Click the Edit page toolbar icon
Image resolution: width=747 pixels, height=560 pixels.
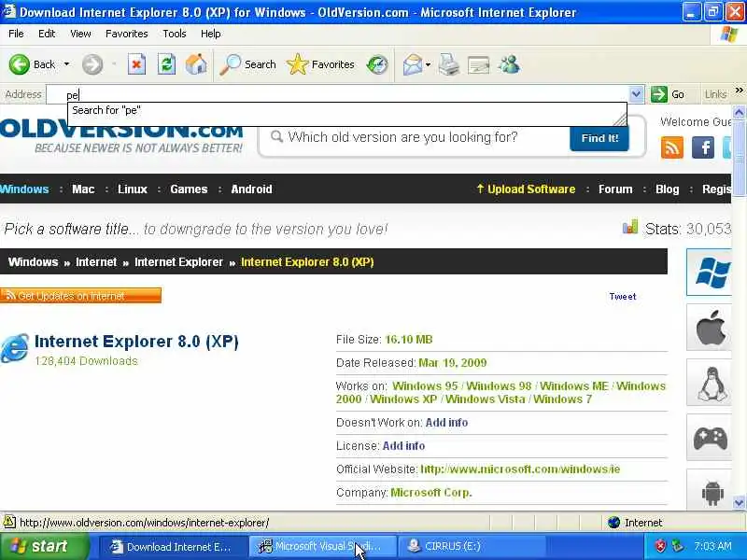478,65
